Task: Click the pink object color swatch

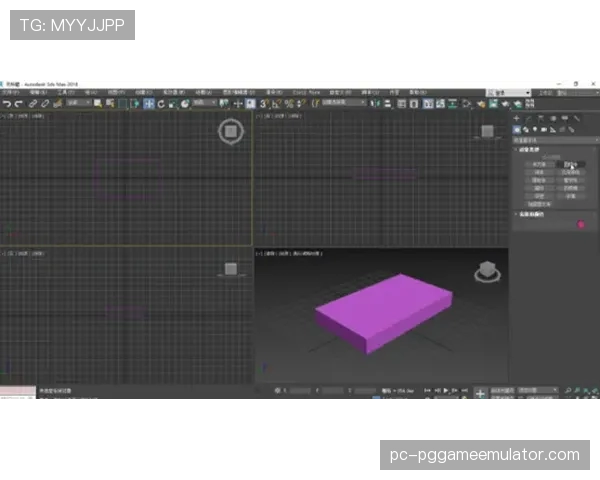Action: pyautogui.click(x=582, y=225)
